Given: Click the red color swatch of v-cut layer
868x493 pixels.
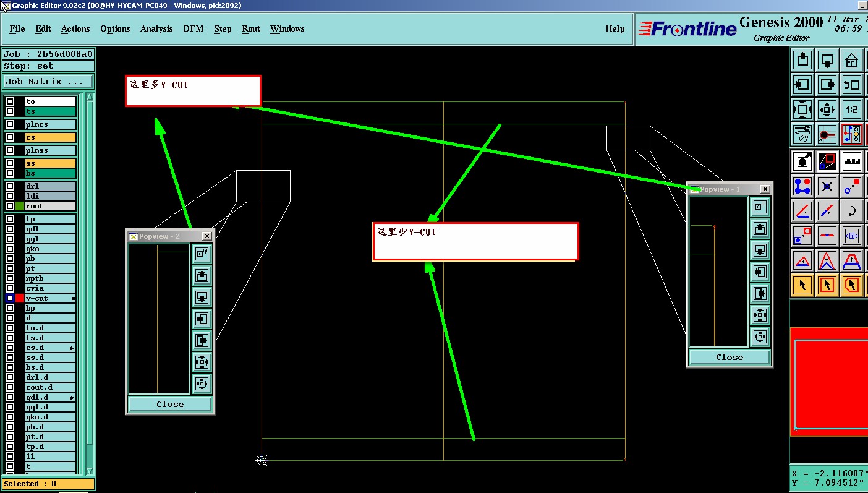Looking at the screenshot, I should [20, 298].
